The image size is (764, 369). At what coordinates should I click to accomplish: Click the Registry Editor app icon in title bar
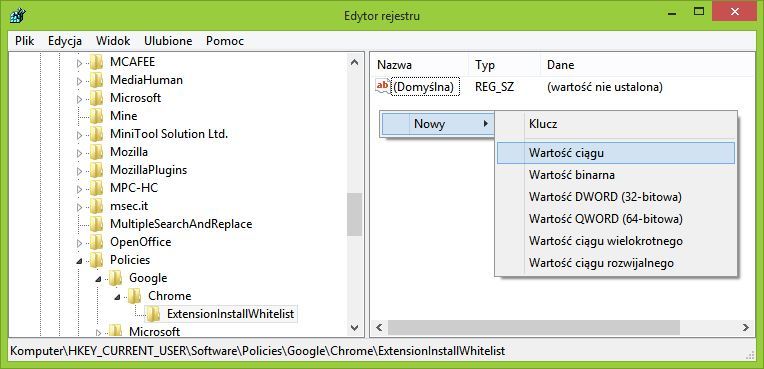click(x=18, y=16)
